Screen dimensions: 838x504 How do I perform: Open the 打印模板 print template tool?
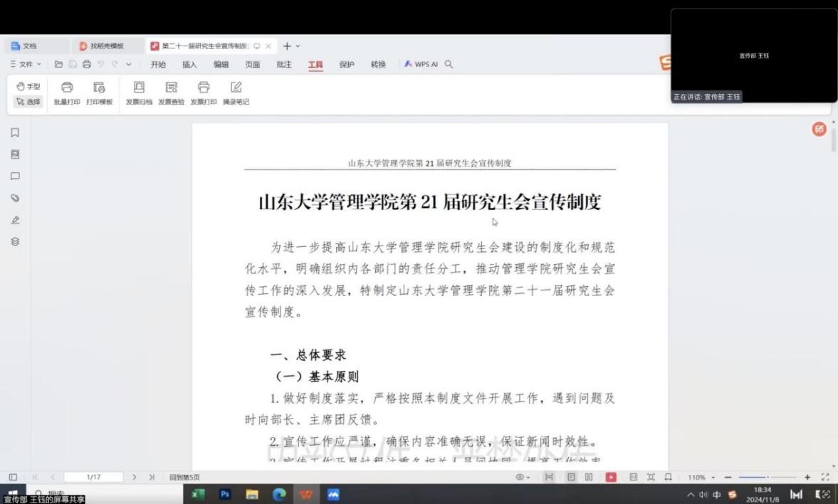pos(100,93)
